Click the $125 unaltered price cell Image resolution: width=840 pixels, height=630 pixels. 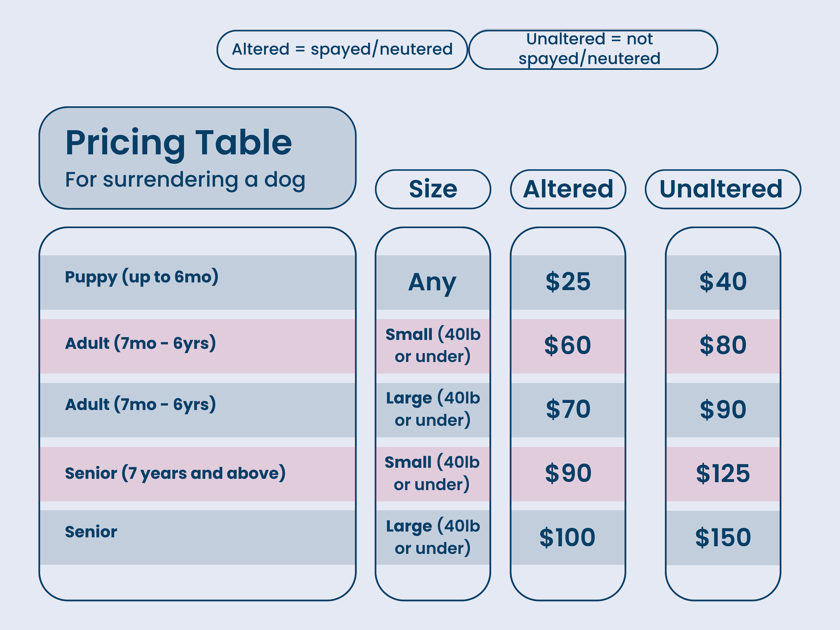[723, 474]
